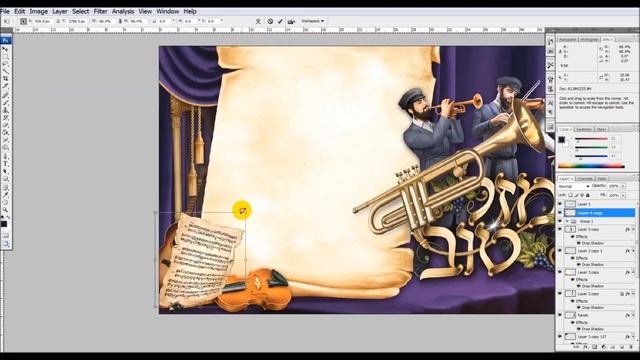The height and width of the screenshot is (360, 640).
Task: Select the Layer 4 copy layer
Action: click(600, 213)
